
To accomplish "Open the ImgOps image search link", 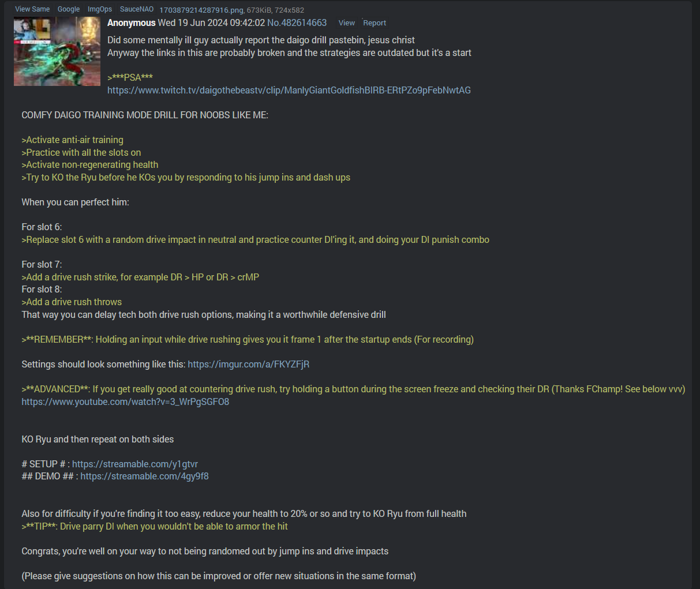I will pos(100,9).
